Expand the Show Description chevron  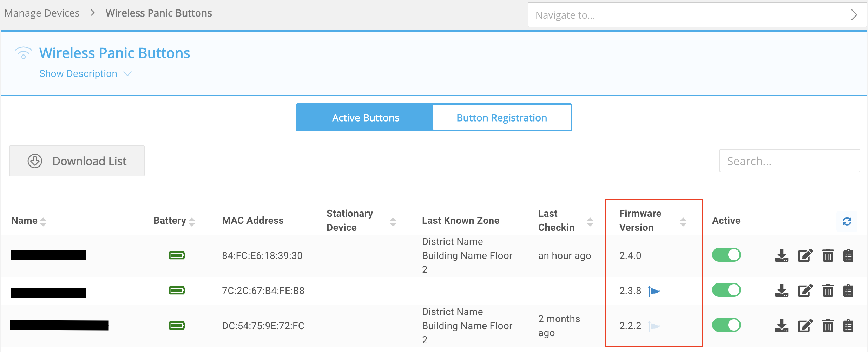pyautogui.click(x=127, y=74)
